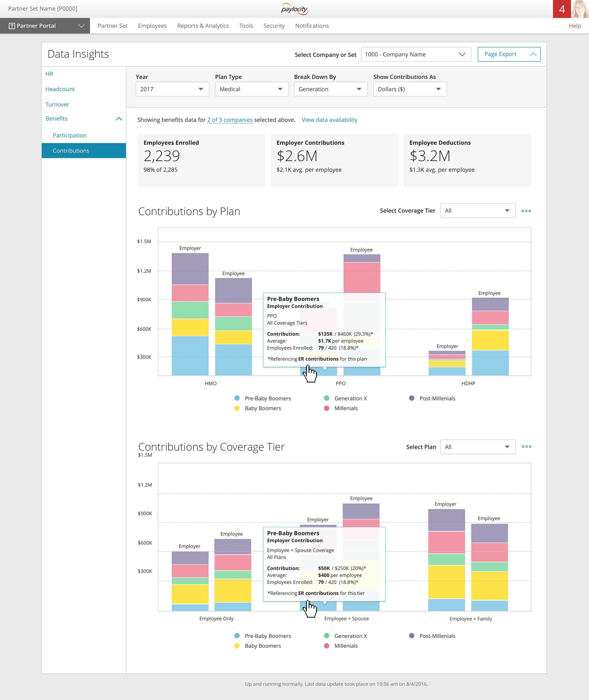Click the HMO Employer stacked bar
The image size is (589, 700).
click(190, 314)
